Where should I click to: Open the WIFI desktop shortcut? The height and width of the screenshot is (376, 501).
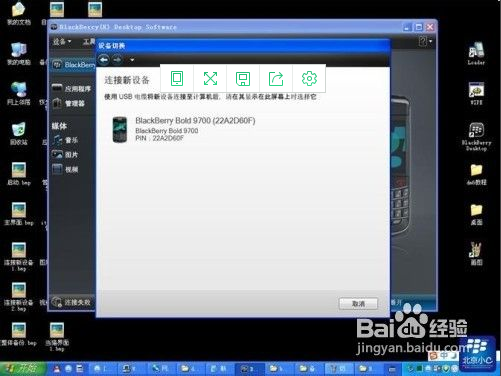476,94
